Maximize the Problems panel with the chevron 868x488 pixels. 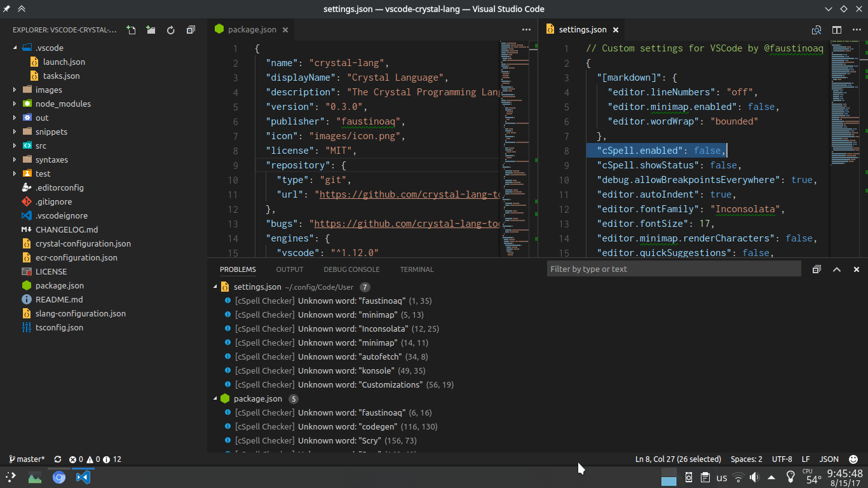click(837, 269)
